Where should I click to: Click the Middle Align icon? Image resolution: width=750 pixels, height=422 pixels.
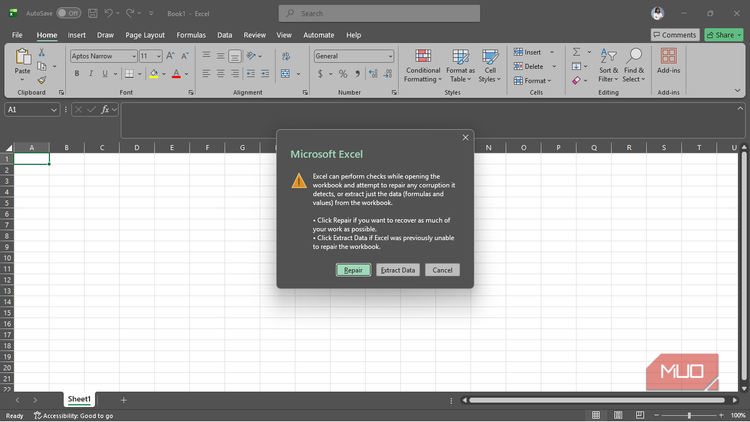click(x=221, y=56)
